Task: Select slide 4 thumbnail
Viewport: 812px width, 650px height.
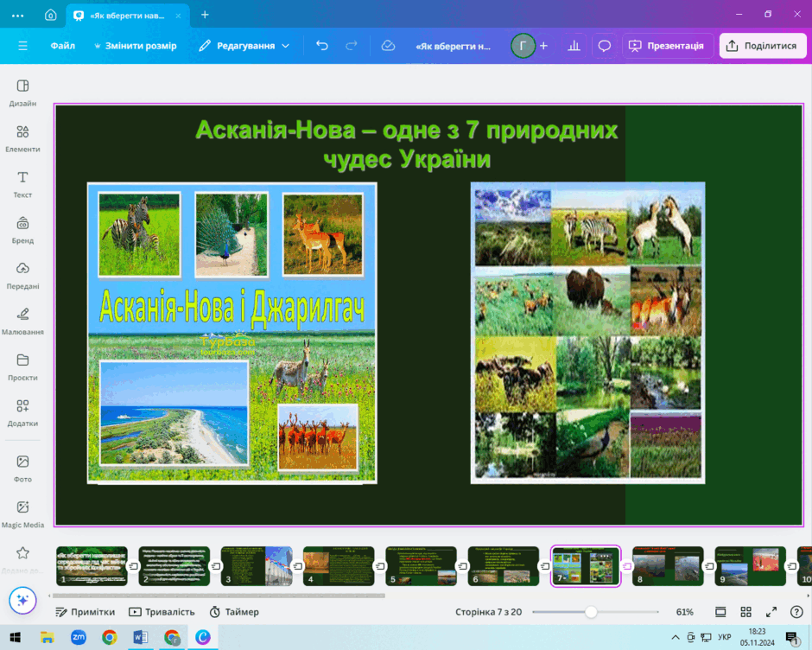Action: [339, 565]
